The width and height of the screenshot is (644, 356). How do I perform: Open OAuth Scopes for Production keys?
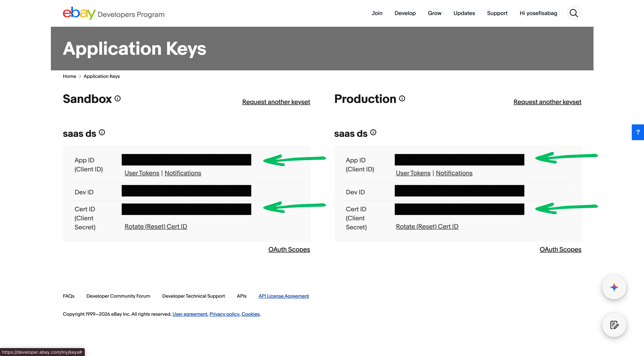tap(560, 249)
